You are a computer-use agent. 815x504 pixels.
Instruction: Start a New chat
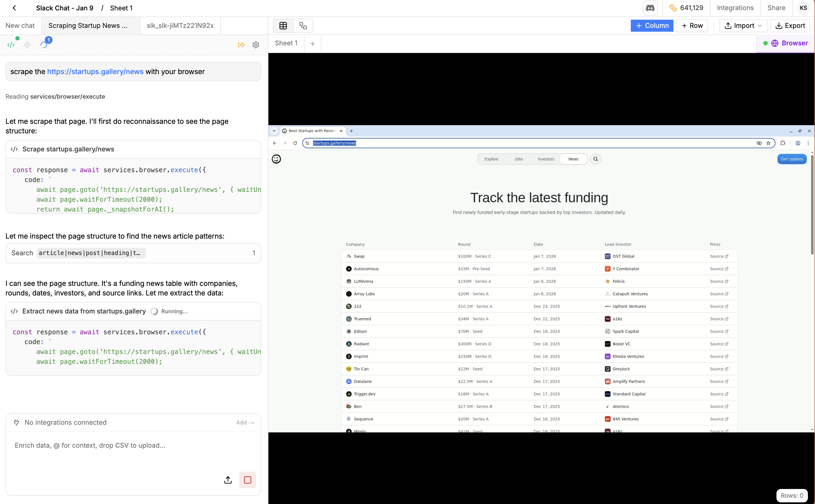tap(20, 25)
